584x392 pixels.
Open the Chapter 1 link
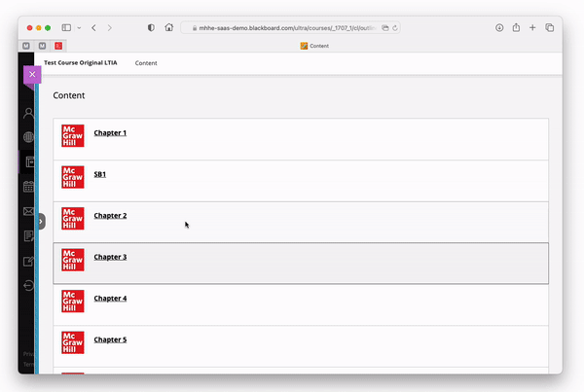pos(110,132)
